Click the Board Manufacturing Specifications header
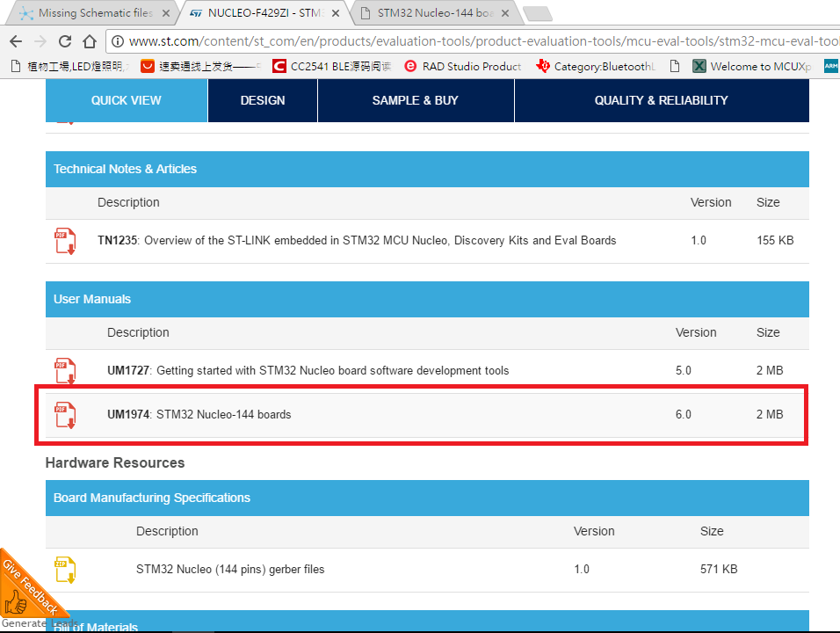The width and height of the screenshot is (840, 633). point(428,498)
